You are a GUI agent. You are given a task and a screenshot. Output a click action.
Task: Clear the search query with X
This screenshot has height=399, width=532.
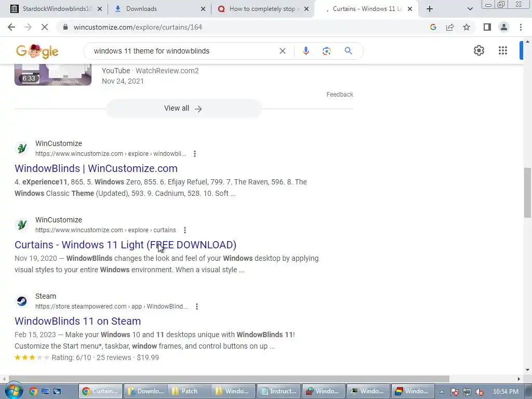click(x=282, y=51)
